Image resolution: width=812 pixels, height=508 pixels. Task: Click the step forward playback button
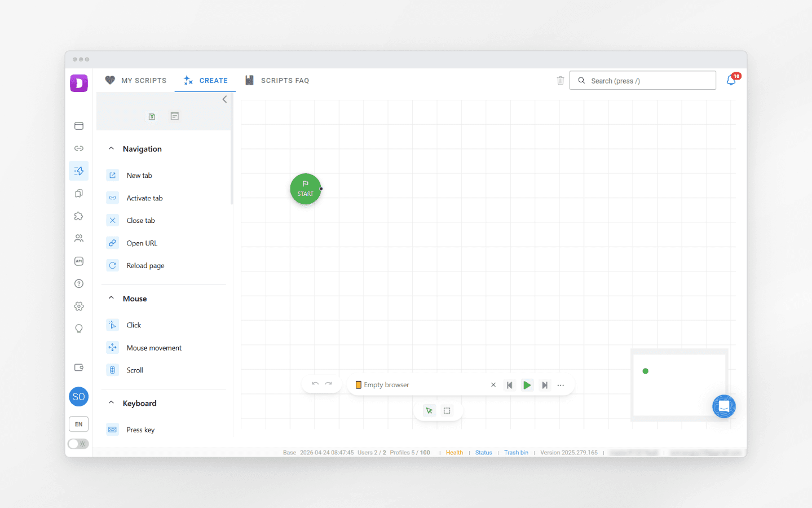point(545,386)
